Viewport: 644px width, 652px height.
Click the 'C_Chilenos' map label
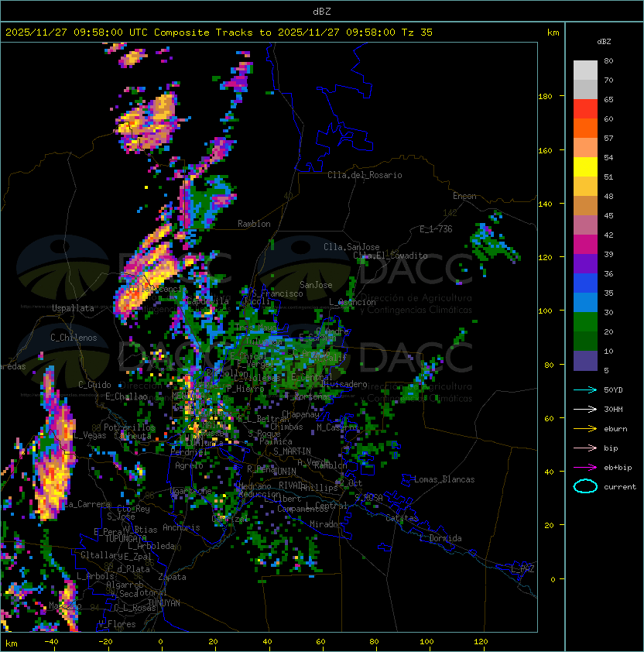[x=74, y=338]
